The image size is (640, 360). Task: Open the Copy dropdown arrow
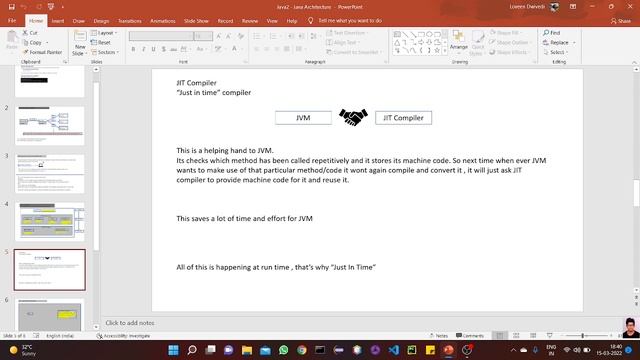(47, 42)
